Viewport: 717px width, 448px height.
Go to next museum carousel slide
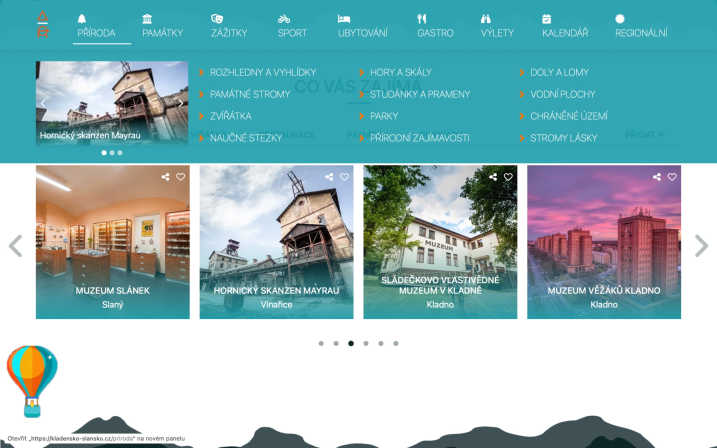point(701,246)
